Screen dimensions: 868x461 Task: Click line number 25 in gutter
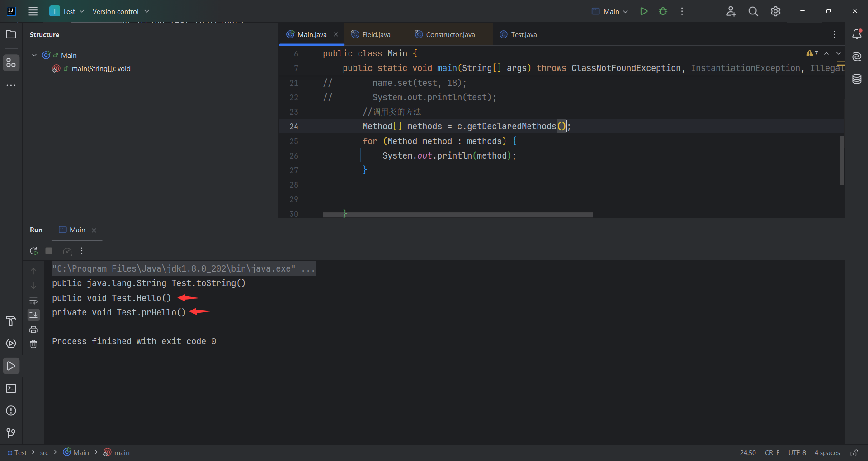coord(294,141)
